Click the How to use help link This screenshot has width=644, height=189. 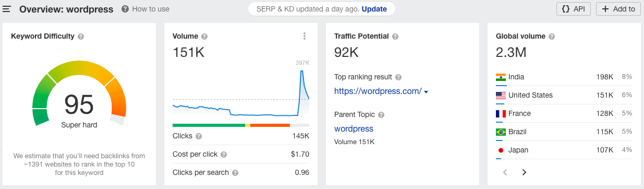[145, 9]
